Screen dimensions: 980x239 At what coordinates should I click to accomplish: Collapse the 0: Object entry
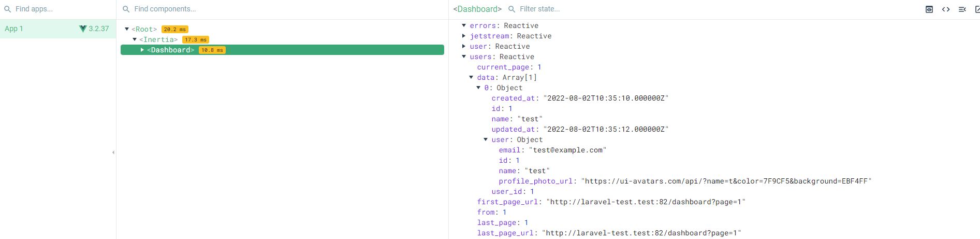coord(478,88)
